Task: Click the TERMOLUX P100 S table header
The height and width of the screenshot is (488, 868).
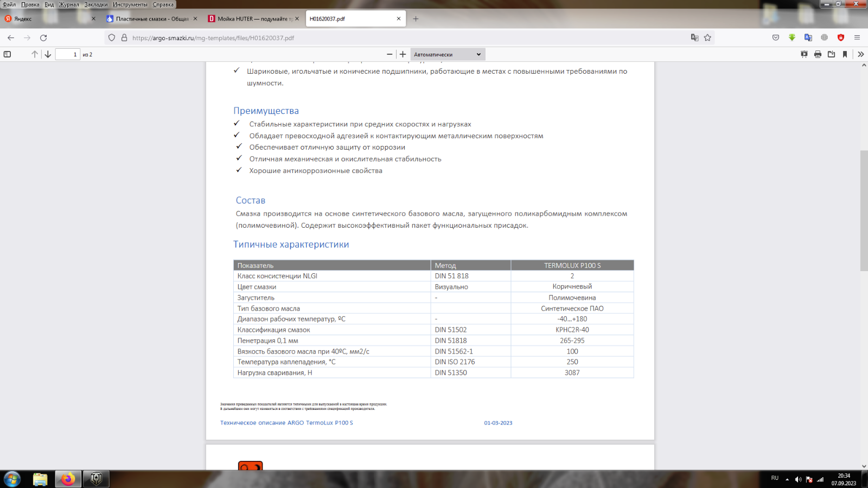Action: 572,266
